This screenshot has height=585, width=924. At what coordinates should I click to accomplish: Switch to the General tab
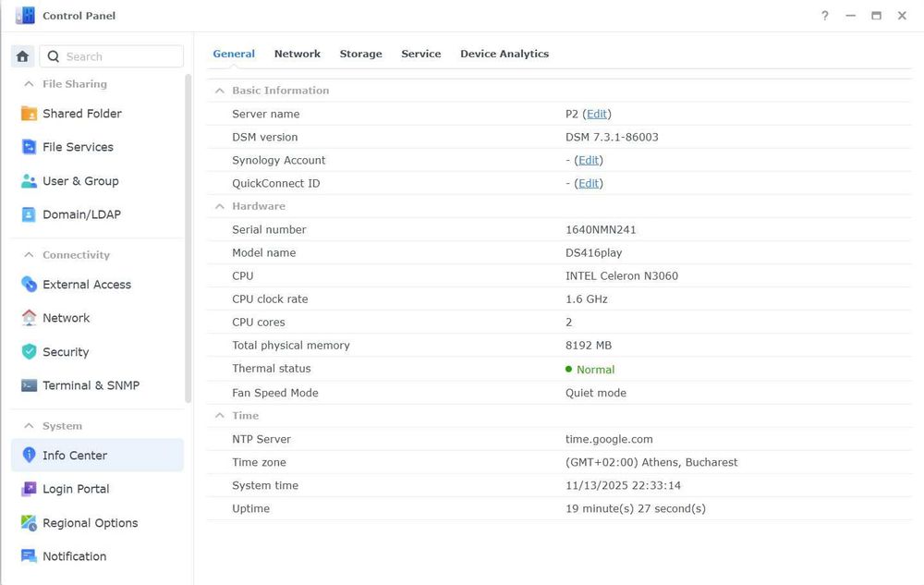click(234, 54)
